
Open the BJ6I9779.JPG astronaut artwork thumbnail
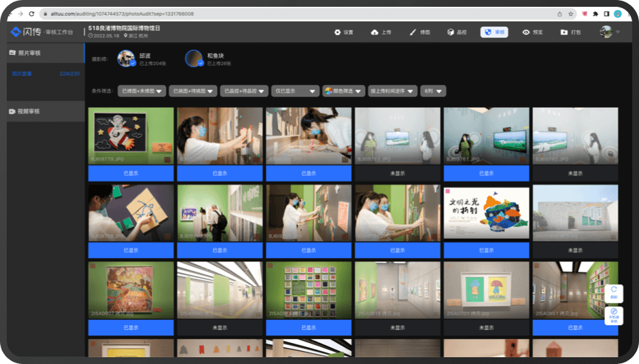131,136
